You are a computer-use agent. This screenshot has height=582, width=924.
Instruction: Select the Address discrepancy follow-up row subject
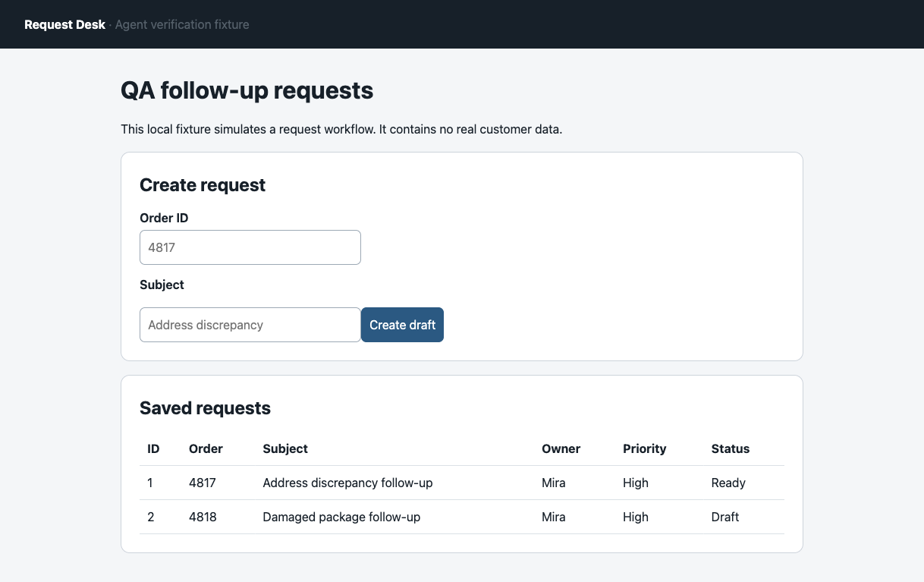(x=347, y=483)
